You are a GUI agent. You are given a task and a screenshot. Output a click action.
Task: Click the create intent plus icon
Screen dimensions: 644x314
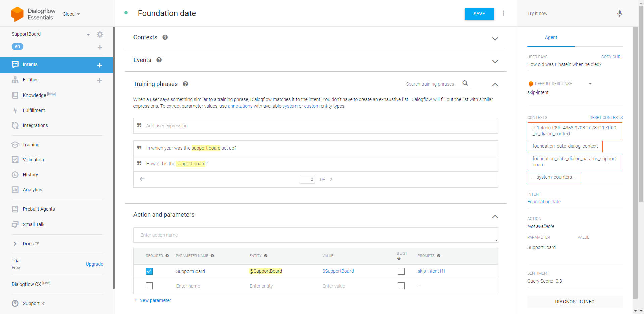(x=99, y=65)
